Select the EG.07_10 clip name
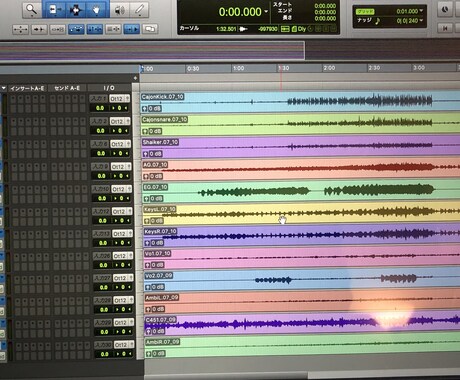Image resolution: width=460 pixels, height=380 pixels. pyautogui.click(x=155, y=187)
